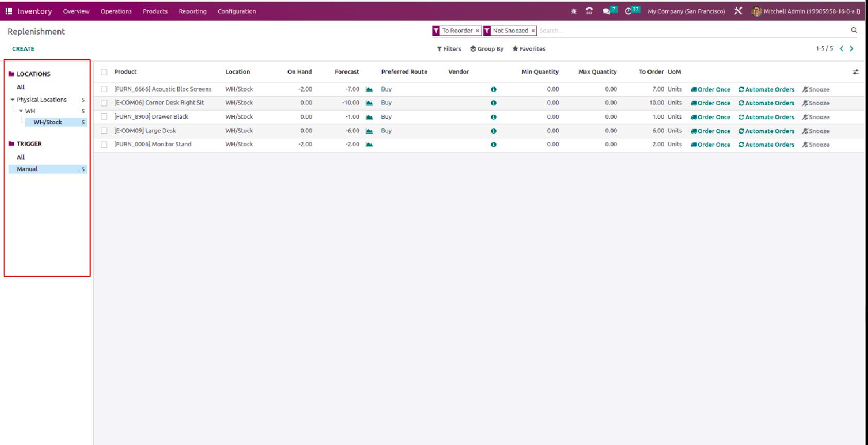Collapse Physical Locations tree node
This screenshot has width=868, height=445.
pos(12,100)
